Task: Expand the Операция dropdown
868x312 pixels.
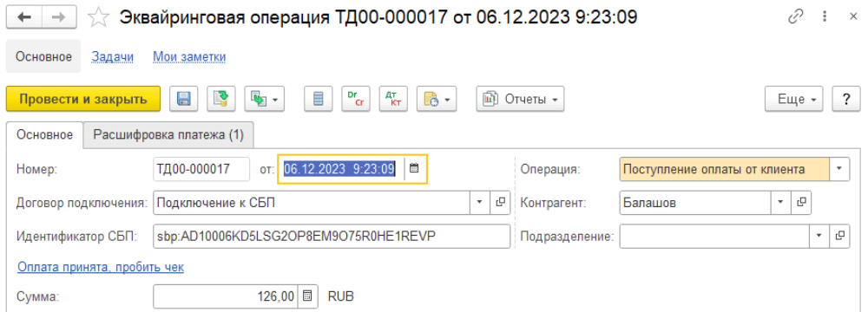Action: (x=839, y=169)
